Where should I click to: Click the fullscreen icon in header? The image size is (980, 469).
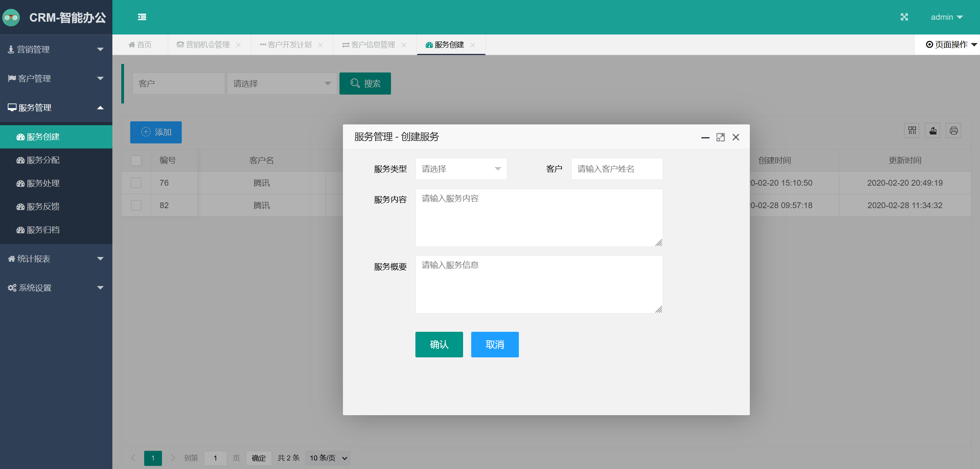pos(904,17)
